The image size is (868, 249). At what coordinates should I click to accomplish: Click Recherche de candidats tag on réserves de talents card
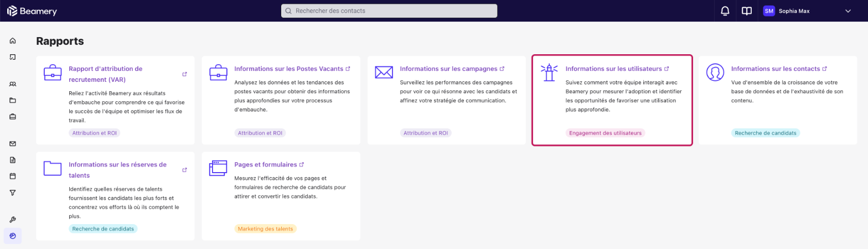(103, 229)
